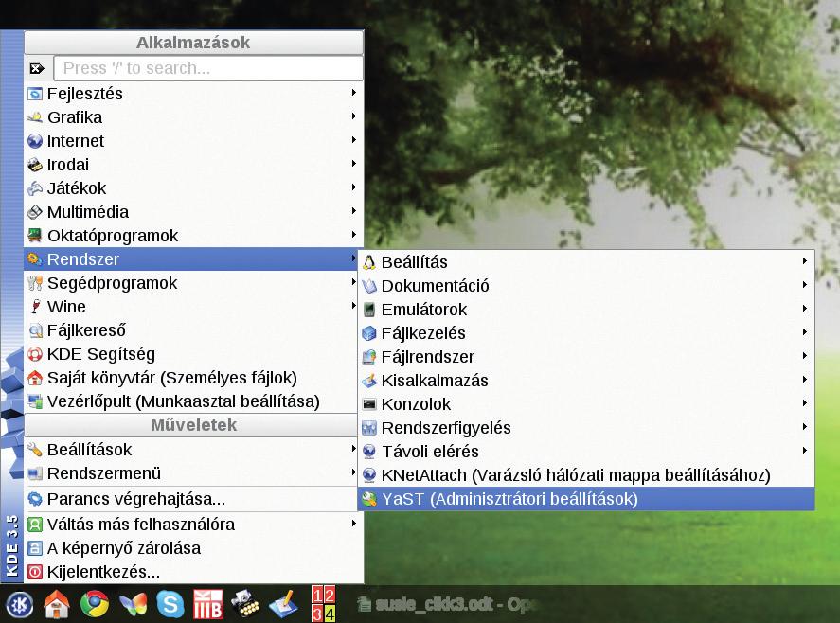Open KDE Segítség help

click(193, 353)
